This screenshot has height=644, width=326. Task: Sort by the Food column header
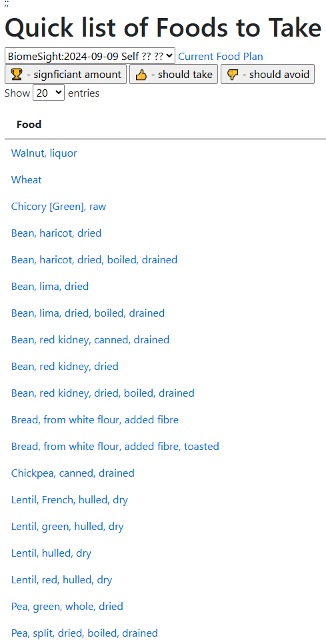(29, 125)
